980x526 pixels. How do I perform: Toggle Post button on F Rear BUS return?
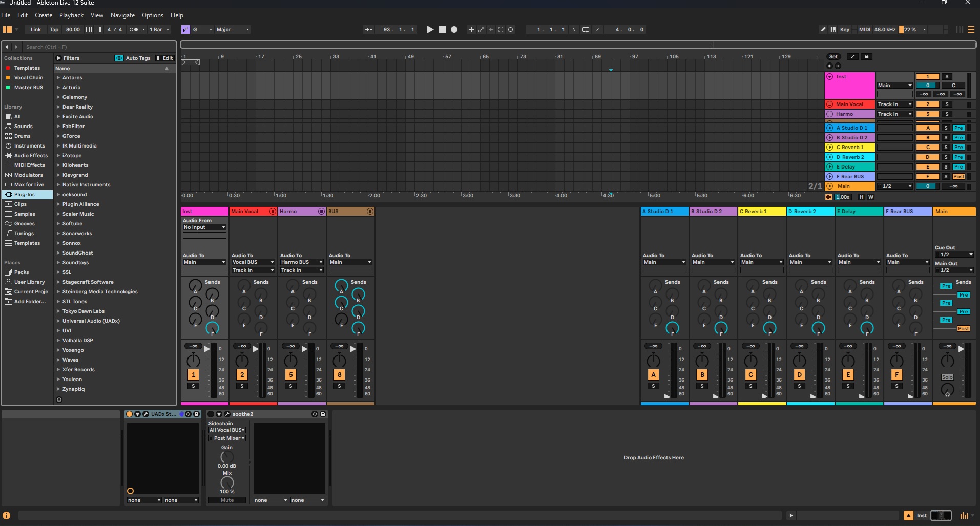[958, 177]
